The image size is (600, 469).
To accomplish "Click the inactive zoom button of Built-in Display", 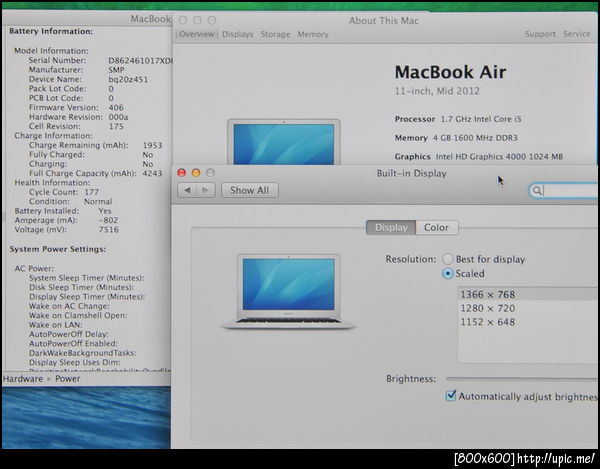I will pos(210,173).
